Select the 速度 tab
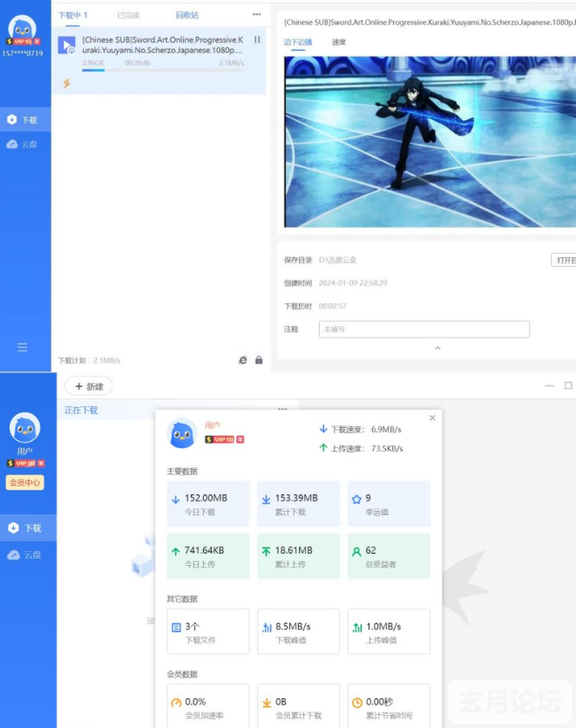The height and width of the screenshot is (728, 576). point(339,42)
